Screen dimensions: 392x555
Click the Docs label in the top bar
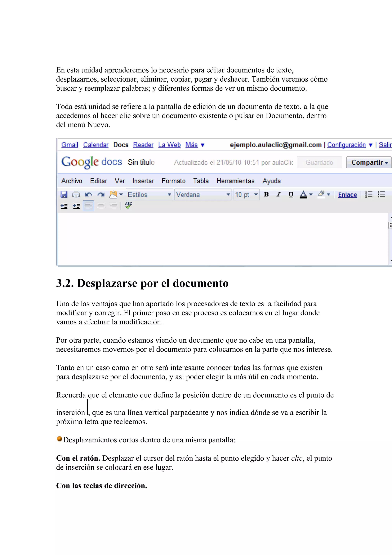tap(121, 145)
